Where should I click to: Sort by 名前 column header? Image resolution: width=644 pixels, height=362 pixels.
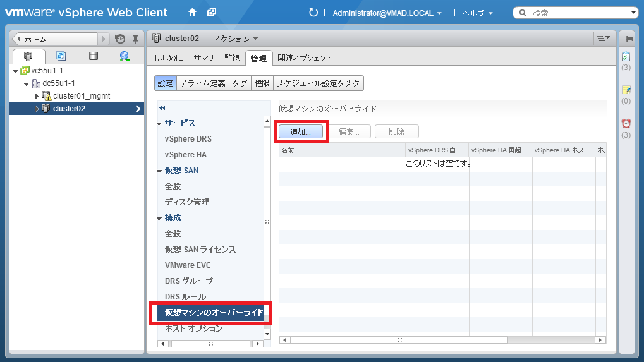[342, 150]
